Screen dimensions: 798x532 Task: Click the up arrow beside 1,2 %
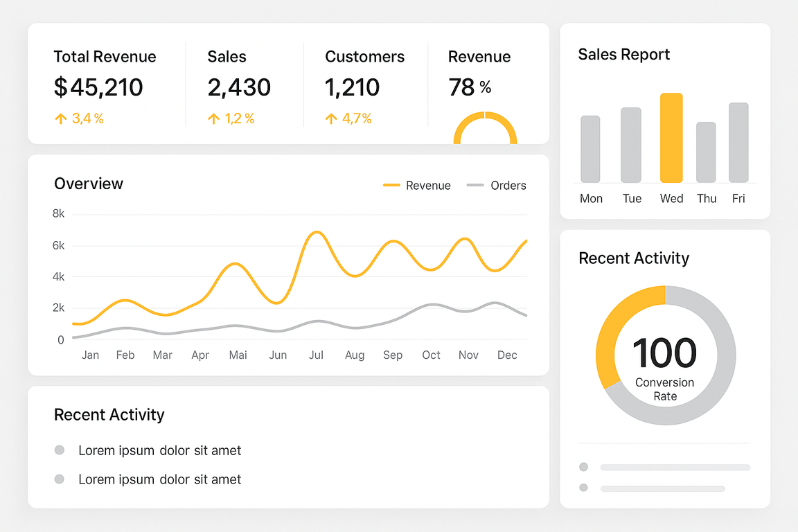[x=214, y=119]
